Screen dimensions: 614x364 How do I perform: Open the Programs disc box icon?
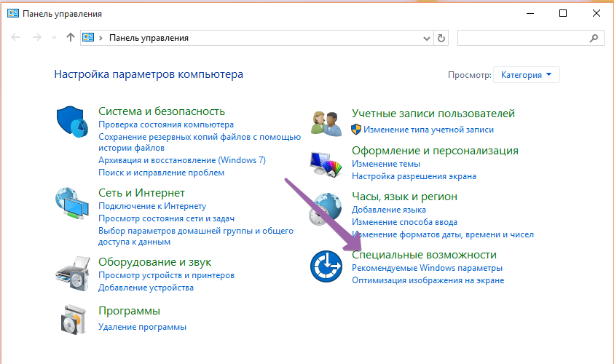(71, 318)
